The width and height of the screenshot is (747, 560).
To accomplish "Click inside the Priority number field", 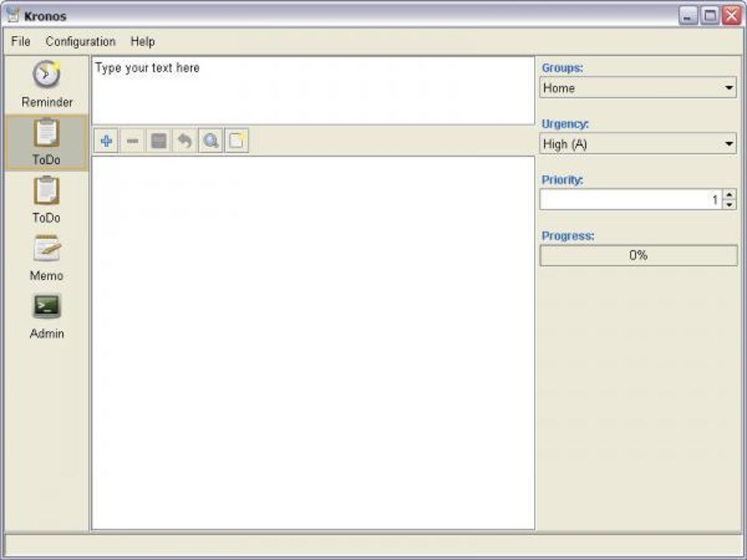I will pos(631,200).
